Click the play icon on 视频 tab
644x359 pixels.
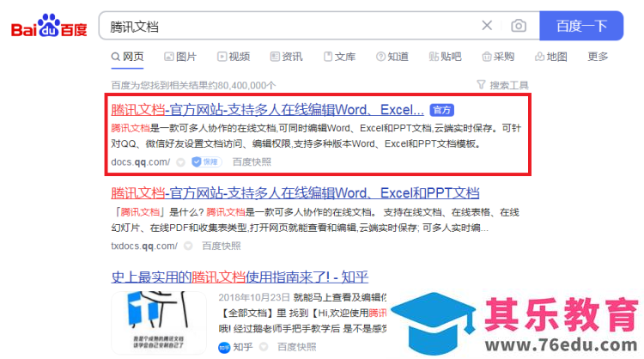222,57
